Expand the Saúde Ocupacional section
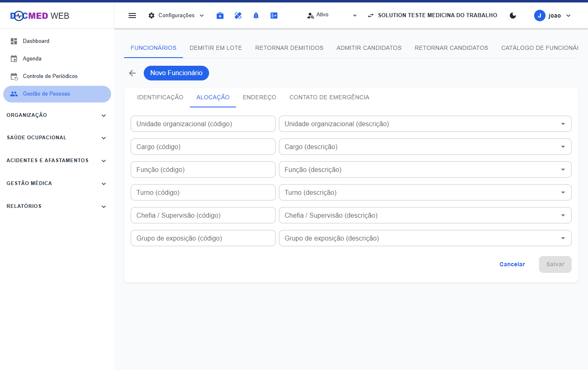Viewport: 588px width, 370px height. coord(57,138)
